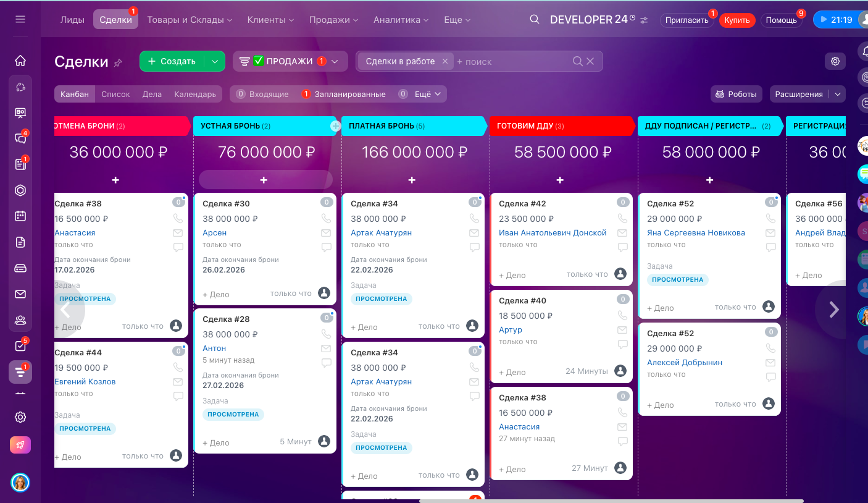Open the drive storage icon in left sidebar
This screenshot has width=868, height=503.
(x=20, y=268)
